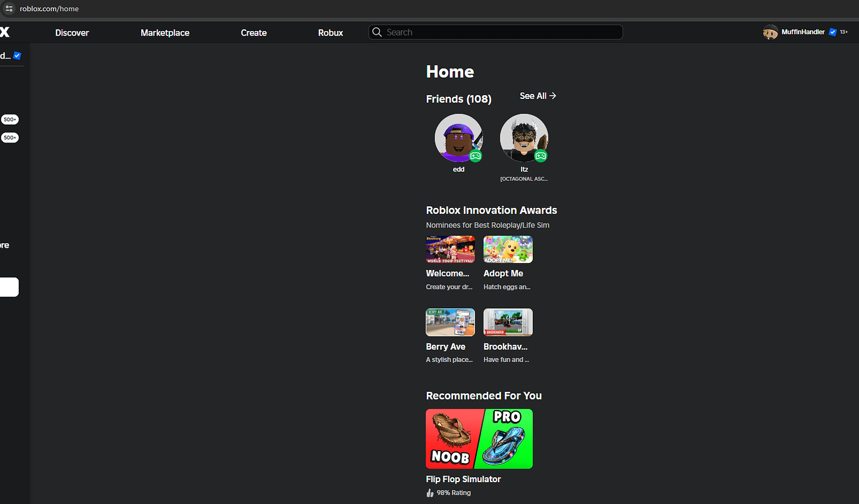Screen dimensions: 859x504
Task: Click the thumbs-up rating icon under Flip Flop Simulator
Action: 430,492
